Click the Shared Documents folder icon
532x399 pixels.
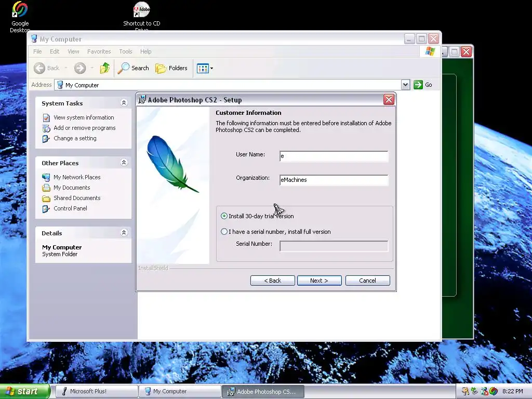tap(46, 198)
